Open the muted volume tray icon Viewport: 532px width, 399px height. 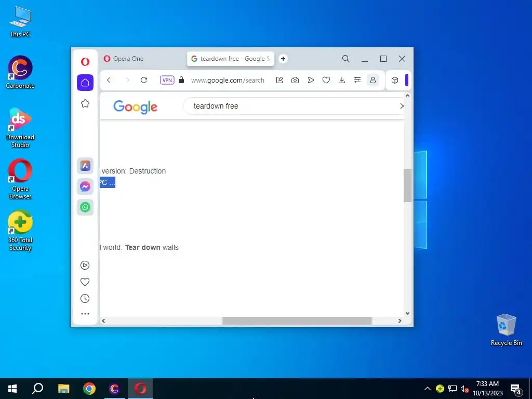[464, 389]
